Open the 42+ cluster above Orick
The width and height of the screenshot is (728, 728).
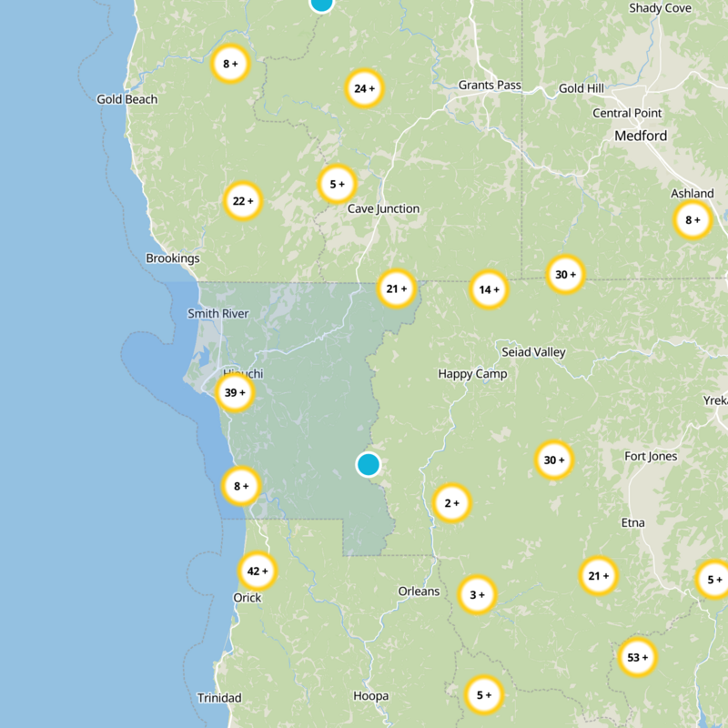[x=258, y=571]
